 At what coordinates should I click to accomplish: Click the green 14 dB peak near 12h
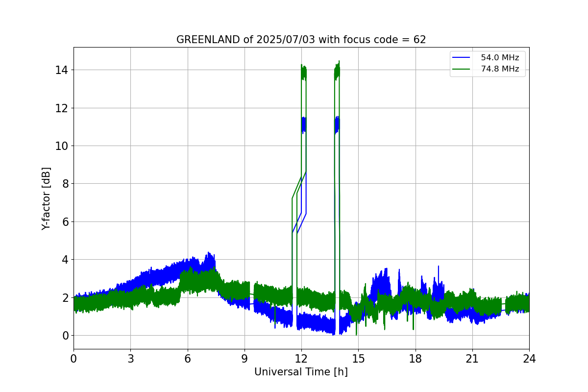304,73
